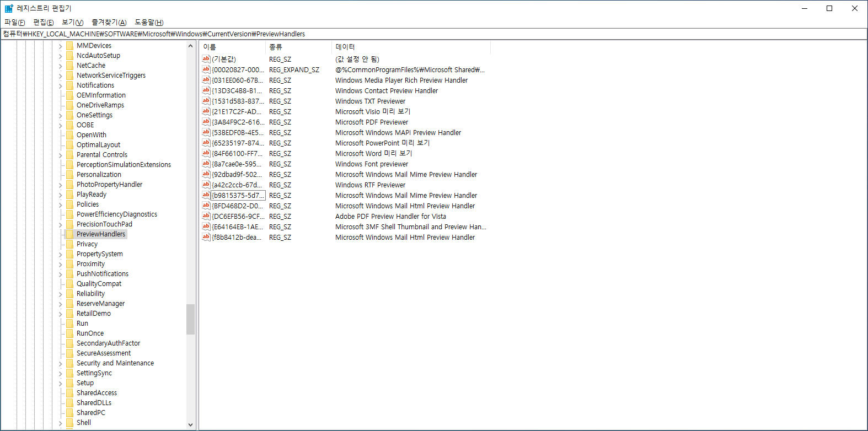This screenshot has width=868, height=431.
Task: Click the Privacy folder icon
Action: pos(69,244)
